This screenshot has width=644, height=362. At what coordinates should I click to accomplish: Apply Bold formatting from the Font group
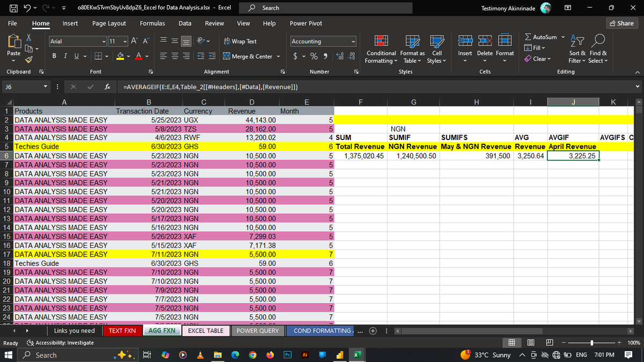[53, 56]
